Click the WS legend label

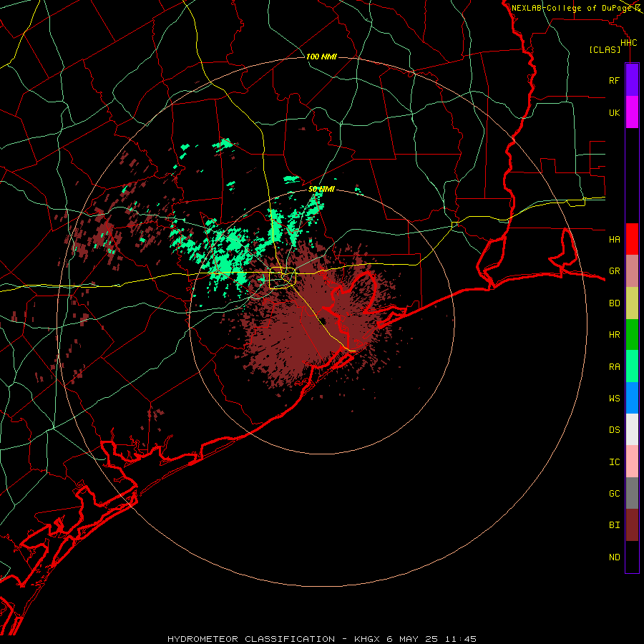pyautogui.click(x=615, y=398)
